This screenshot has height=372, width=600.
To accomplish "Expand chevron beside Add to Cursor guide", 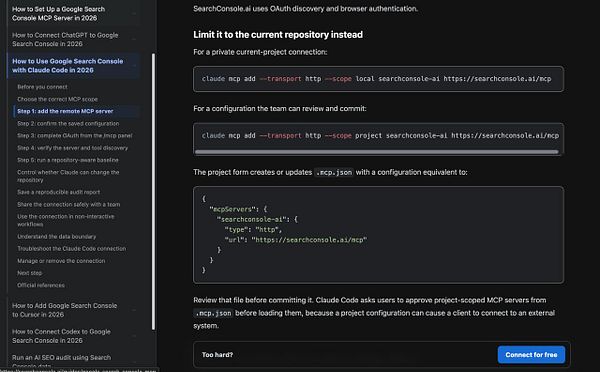I will click(134, 310).
